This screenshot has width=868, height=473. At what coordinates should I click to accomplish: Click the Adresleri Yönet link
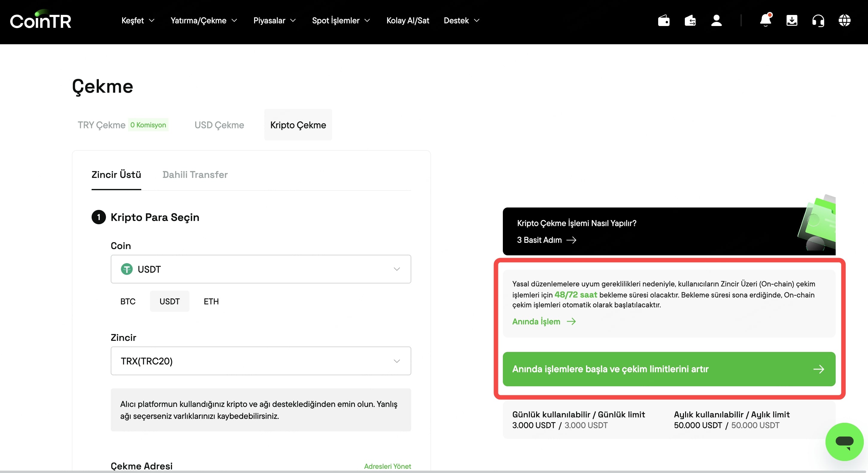click(x=387, y=466)
